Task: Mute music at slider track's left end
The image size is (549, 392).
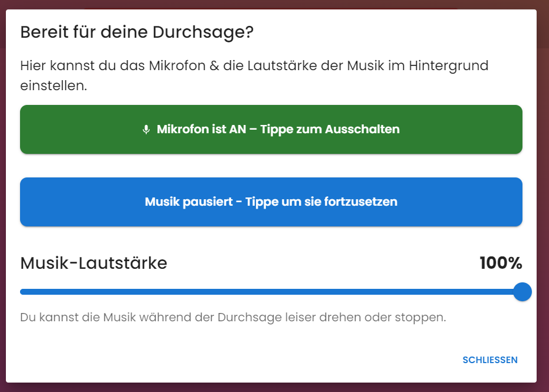Action: pyautogui.click(x=21, y=292)
